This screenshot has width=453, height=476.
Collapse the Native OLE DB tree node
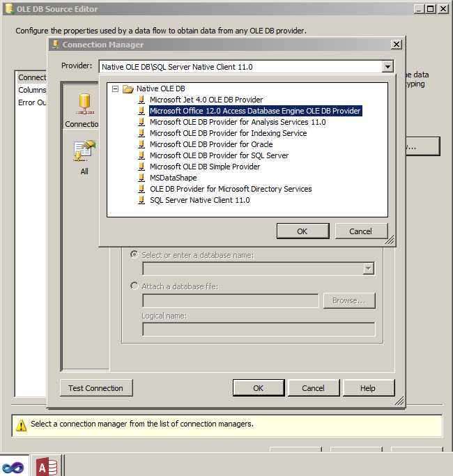(115, 89)
